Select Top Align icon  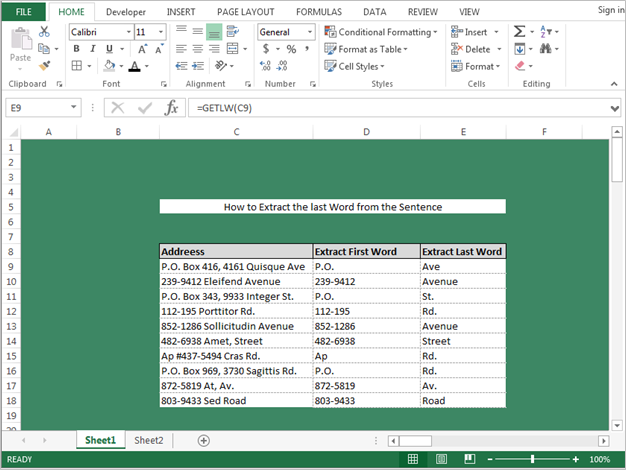[x=182, y=31]
